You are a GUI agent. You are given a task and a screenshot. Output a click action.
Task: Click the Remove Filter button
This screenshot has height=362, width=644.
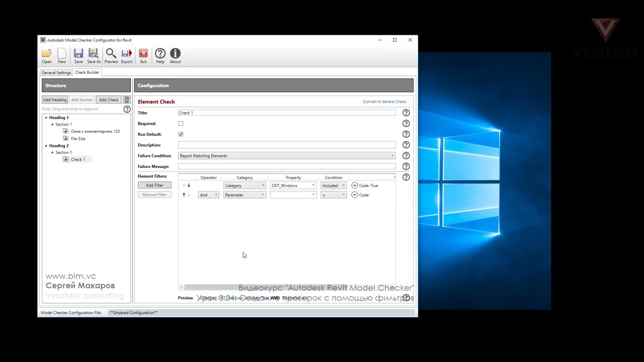[154, 195]
